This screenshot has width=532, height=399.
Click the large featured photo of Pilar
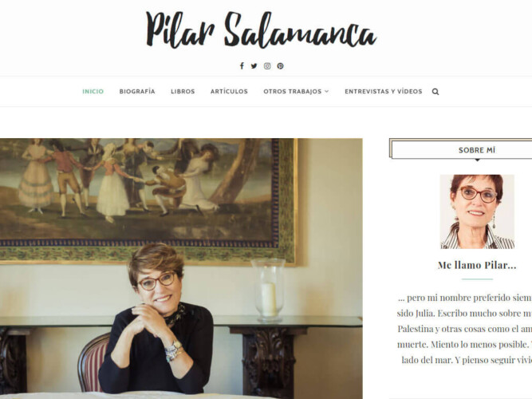pos(181,268)
